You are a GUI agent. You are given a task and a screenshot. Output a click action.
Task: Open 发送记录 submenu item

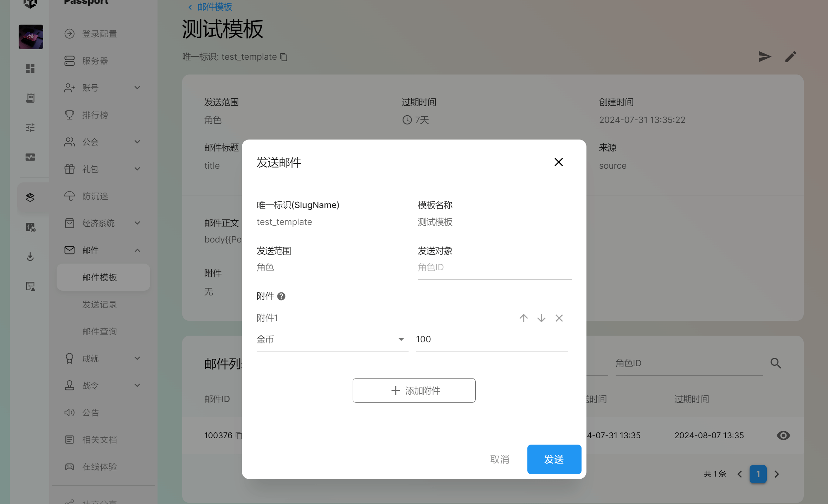pyautogui.click(x=100, y=304)
